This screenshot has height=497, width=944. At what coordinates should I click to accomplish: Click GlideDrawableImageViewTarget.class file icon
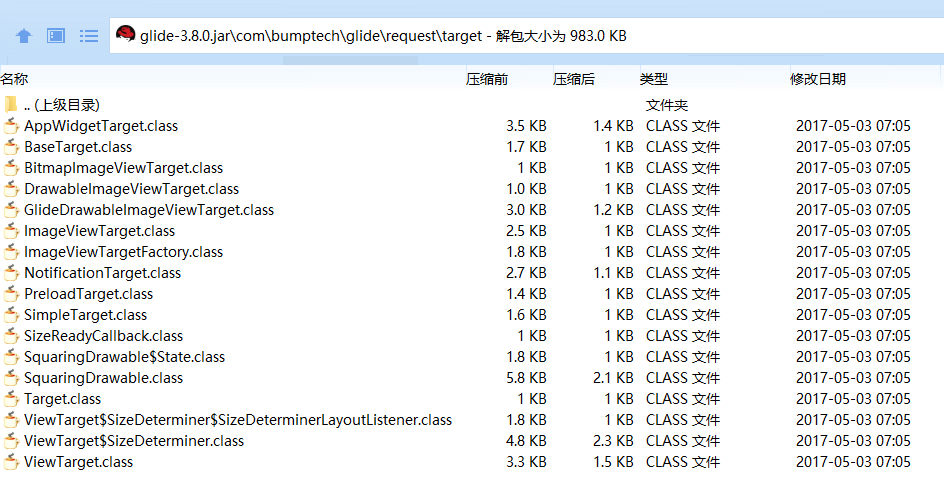(x=11, y=210)
